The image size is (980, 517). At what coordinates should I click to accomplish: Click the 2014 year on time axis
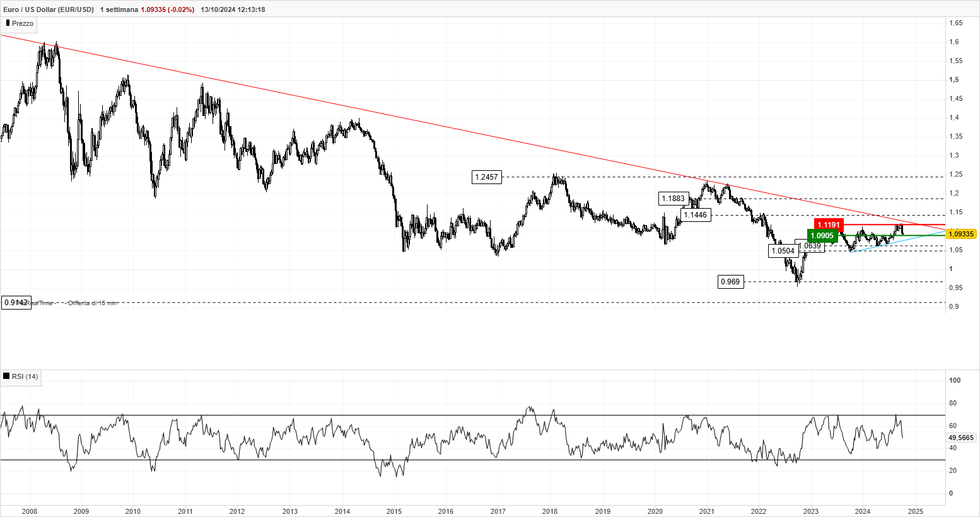click(x=342, y=511)
